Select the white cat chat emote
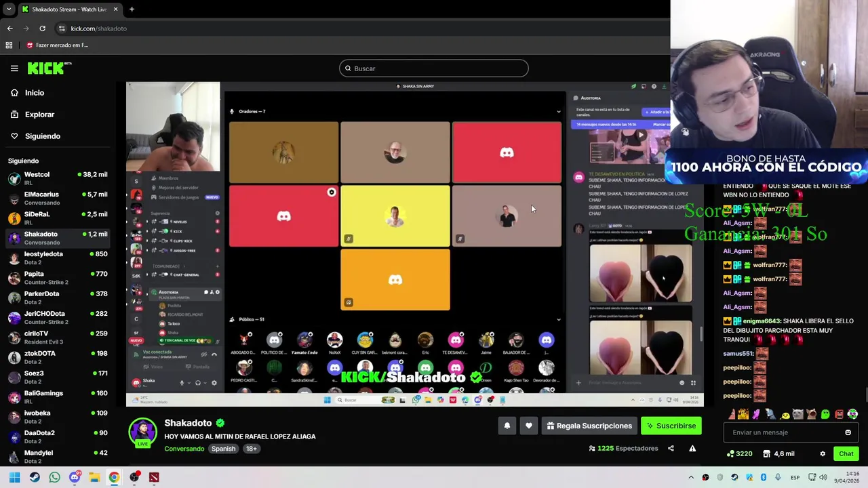This screenshot has height=488, width=868. (797, 414)
